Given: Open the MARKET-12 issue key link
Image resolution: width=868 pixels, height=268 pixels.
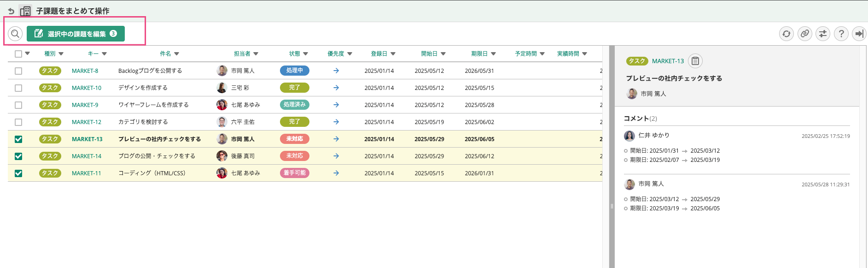Looking at the screenshot, I should pos(87,122).
